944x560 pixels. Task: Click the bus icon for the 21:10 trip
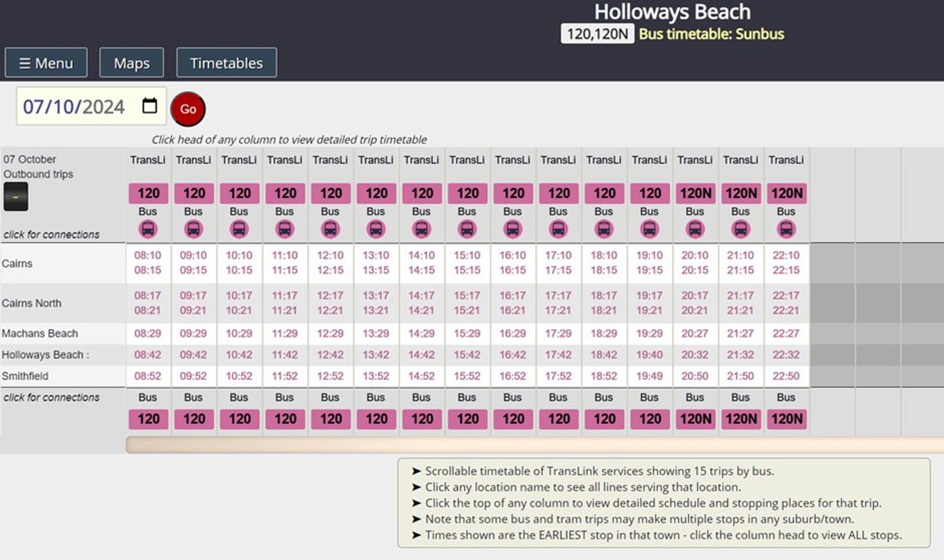pyautogui.click(x=741, y=229)
